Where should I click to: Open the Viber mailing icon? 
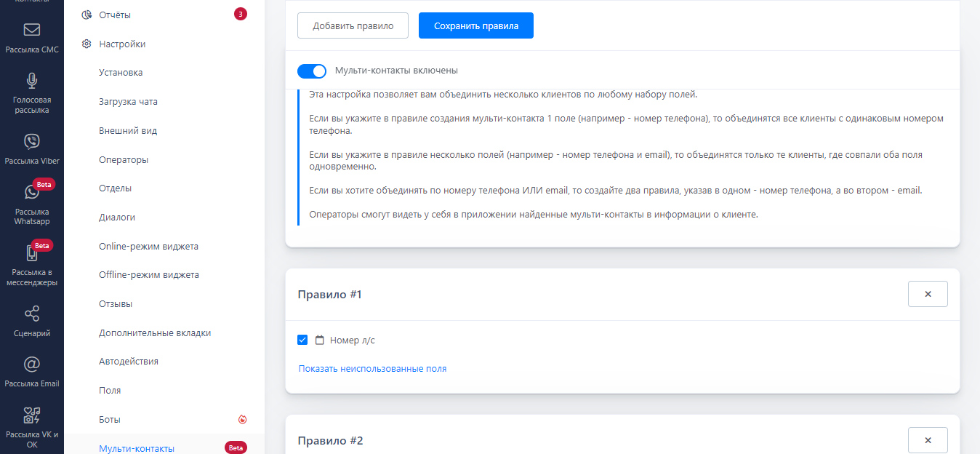32,142
